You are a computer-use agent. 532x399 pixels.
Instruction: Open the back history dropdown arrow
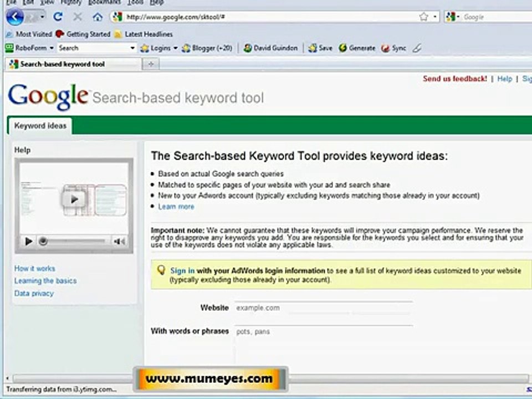[x=42, y=17]
